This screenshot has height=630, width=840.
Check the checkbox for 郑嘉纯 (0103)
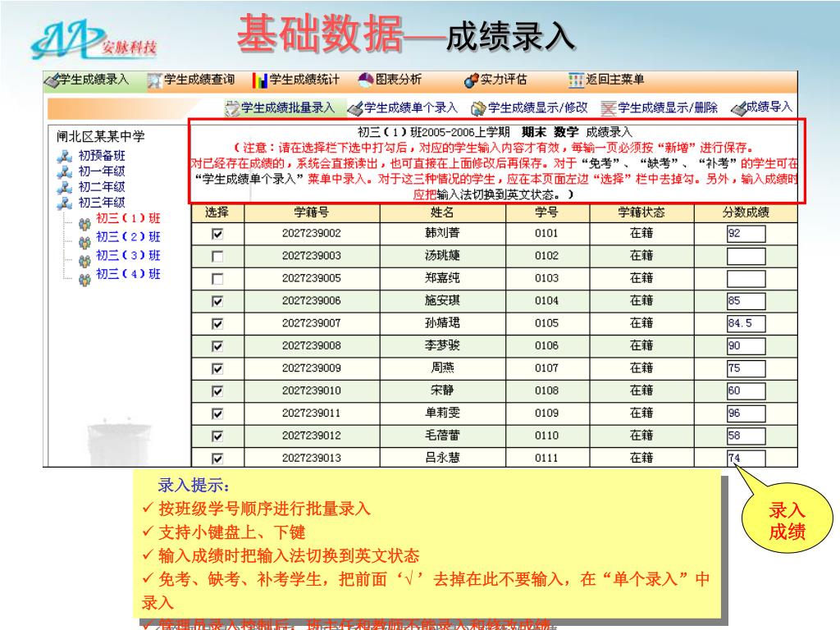click(217, 279)
